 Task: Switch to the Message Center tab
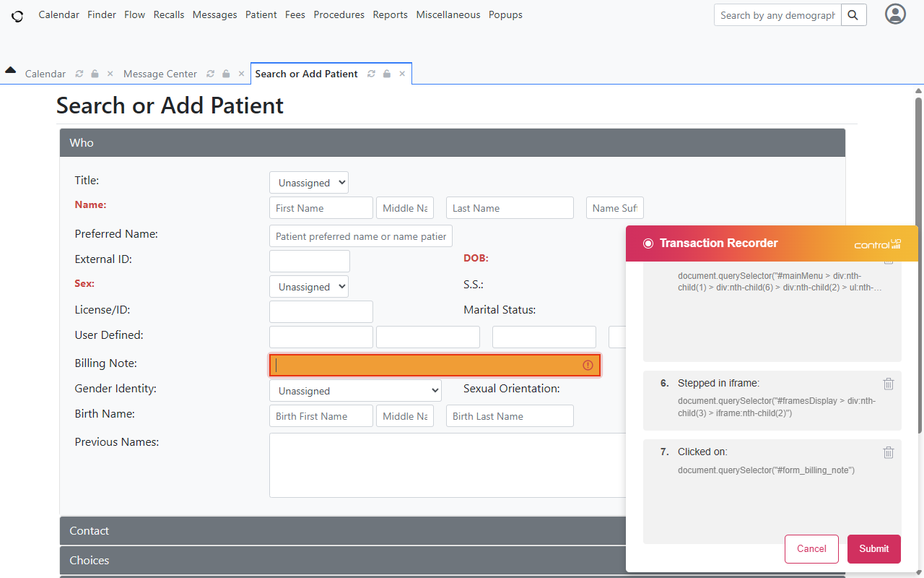pyautogui.click(x=160, y=73)
